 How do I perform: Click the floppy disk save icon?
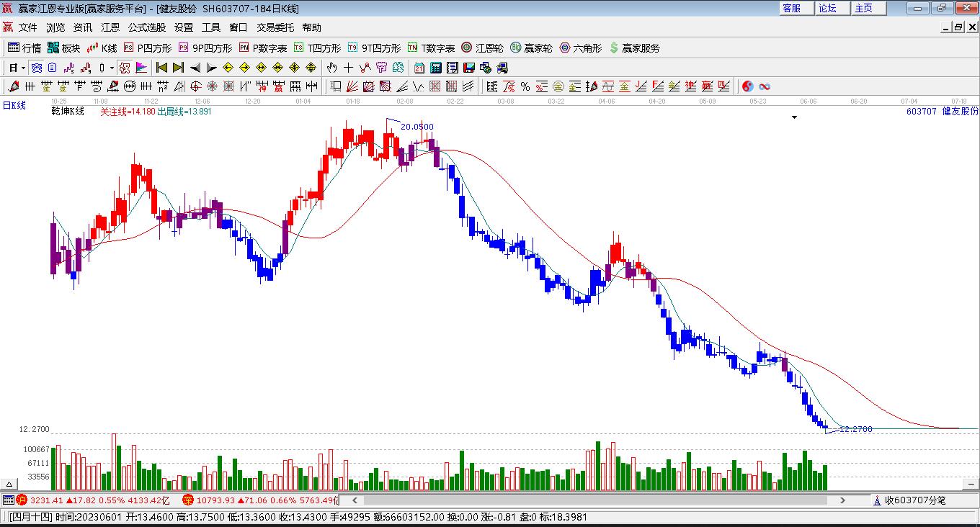click(x=469, y=68)
